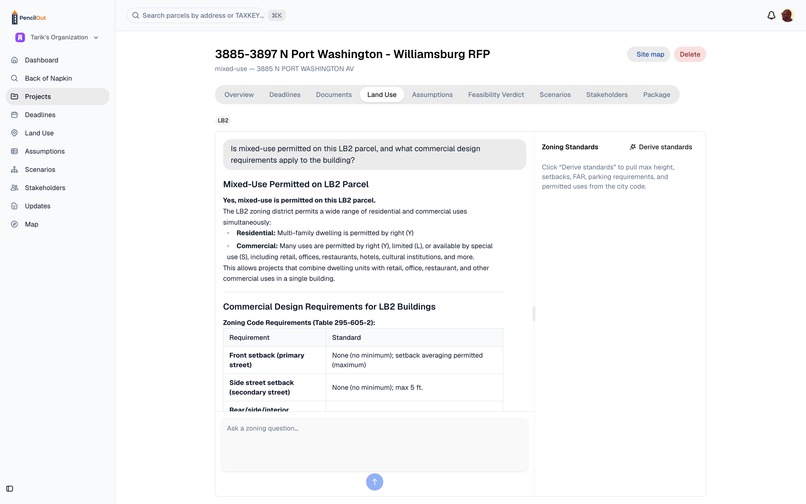Click the Stakeholders people icon in sidebar
Viewport: 806px width, 504px height.
tap(14, 188)
